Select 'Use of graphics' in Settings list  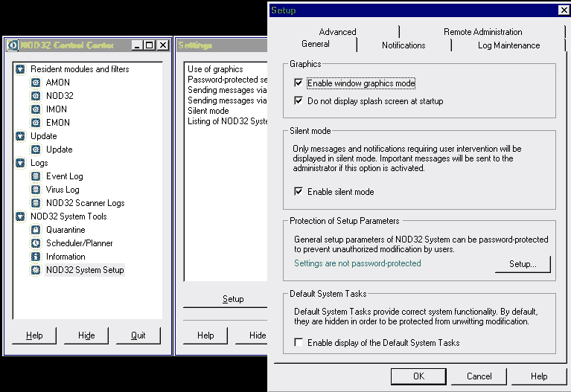(x=215, y=69)
